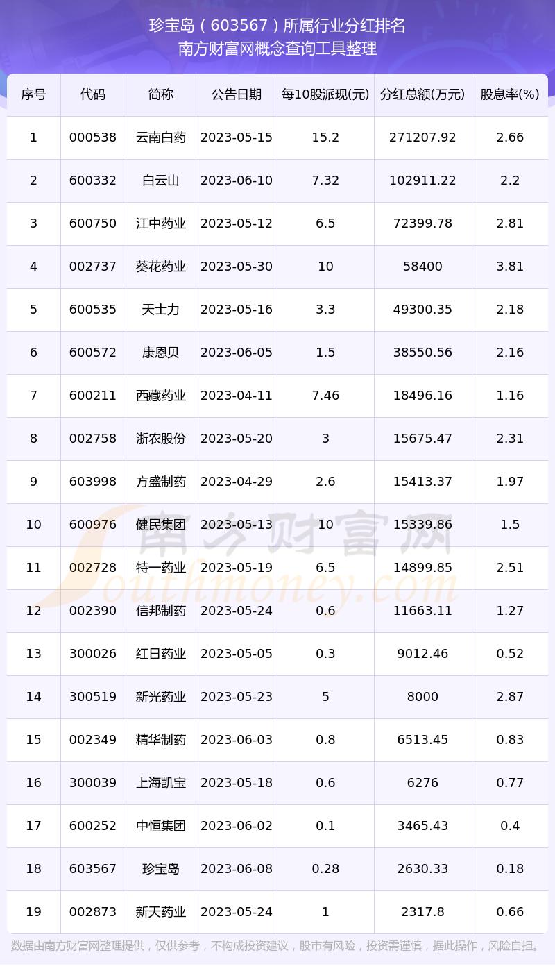Select the name 浙农股份

161,439
